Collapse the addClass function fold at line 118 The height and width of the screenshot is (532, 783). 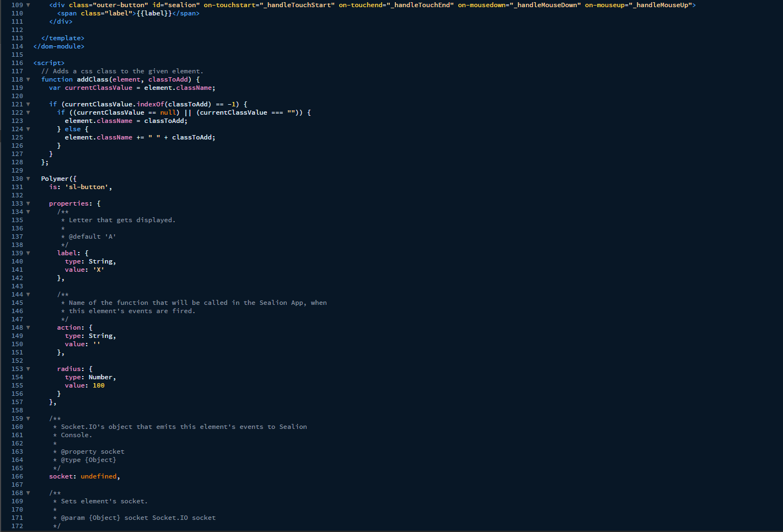28,79
